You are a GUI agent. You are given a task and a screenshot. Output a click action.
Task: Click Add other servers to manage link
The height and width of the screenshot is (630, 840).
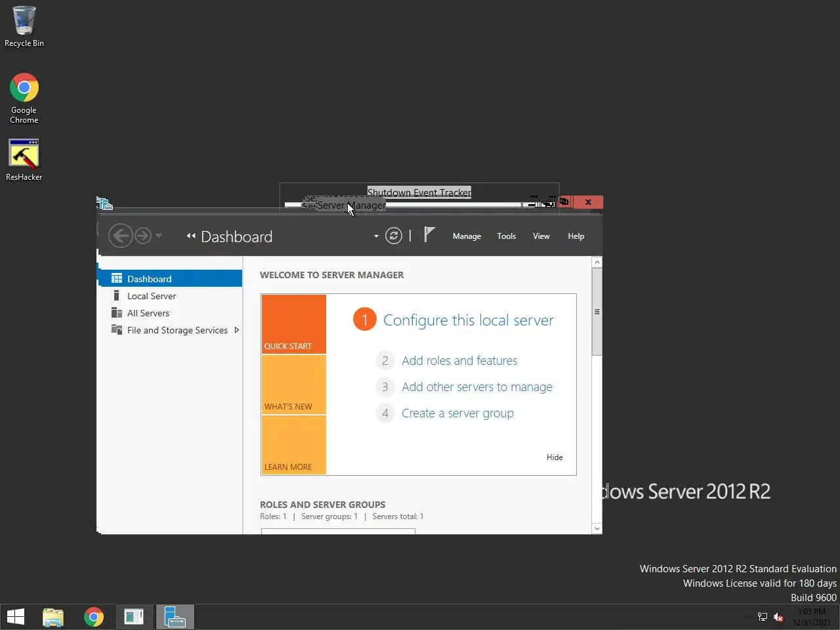(477, 387)
